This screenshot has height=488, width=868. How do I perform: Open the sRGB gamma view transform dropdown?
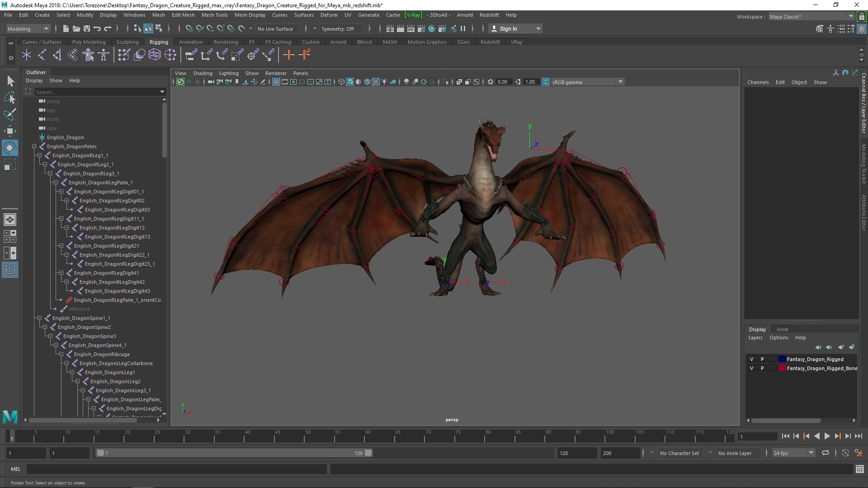coord(620,82)
